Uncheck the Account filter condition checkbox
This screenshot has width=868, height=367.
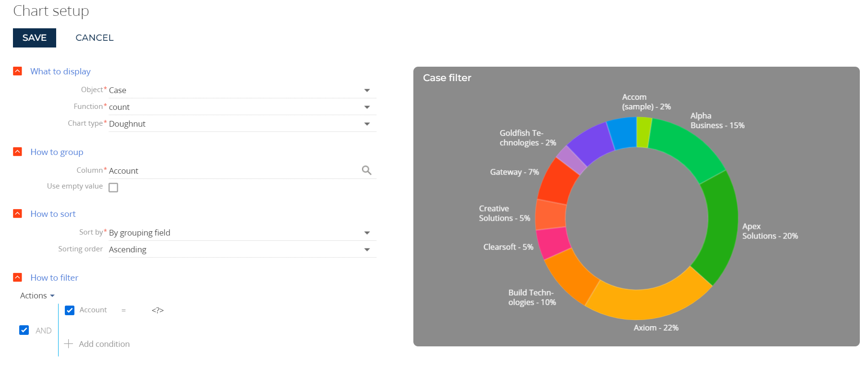tap(70, 310)
